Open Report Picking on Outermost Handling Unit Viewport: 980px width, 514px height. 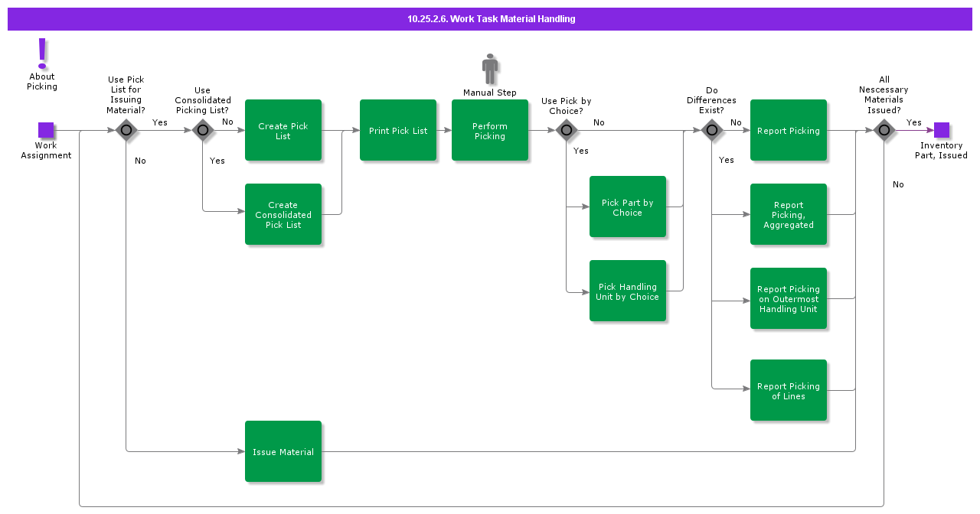[789, 298]
